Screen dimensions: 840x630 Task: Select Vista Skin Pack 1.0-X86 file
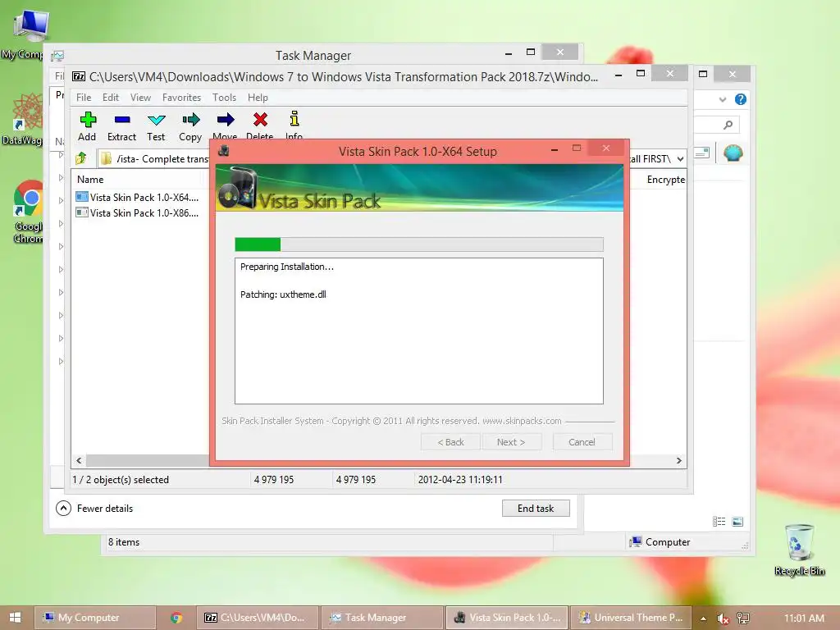coord(138,212)
